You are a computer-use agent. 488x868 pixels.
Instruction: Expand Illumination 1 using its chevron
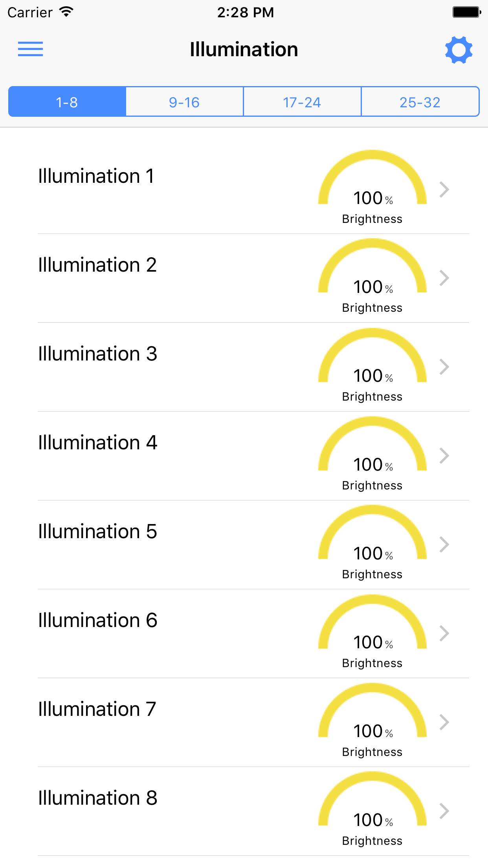[444, 189]
